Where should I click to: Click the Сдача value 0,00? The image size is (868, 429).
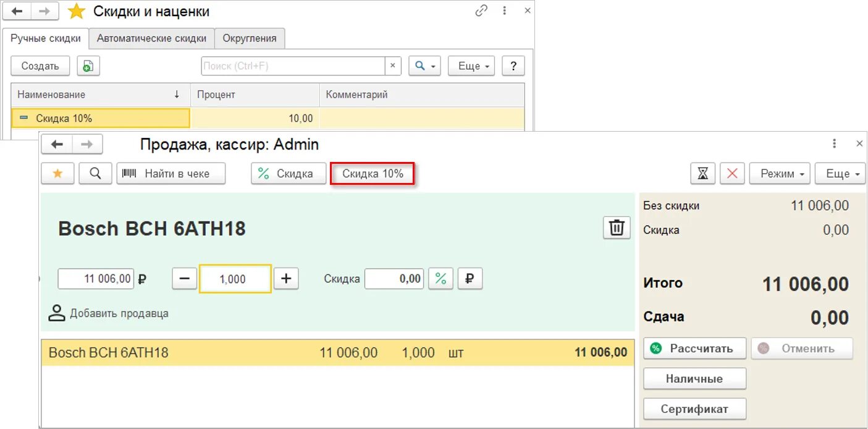[x=830, y=318]
